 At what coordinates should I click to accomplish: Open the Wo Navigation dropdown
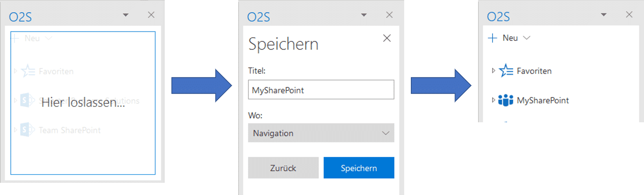321,133
